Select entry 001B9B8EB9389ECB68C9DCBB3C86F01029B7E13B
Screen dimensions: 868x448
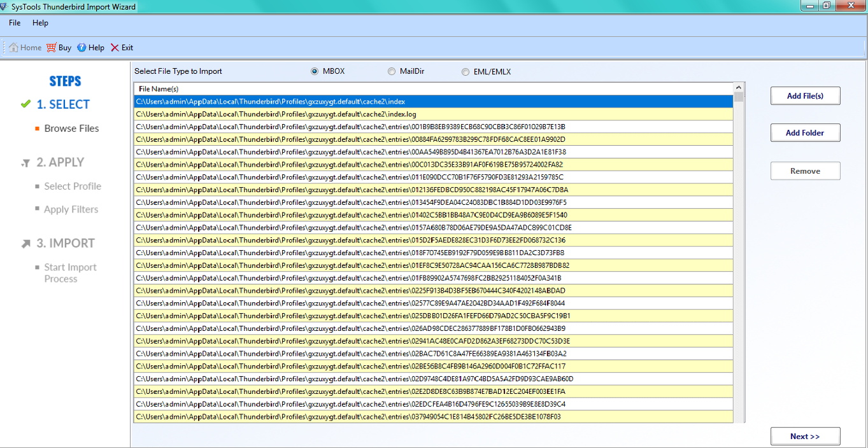(433, 127)
